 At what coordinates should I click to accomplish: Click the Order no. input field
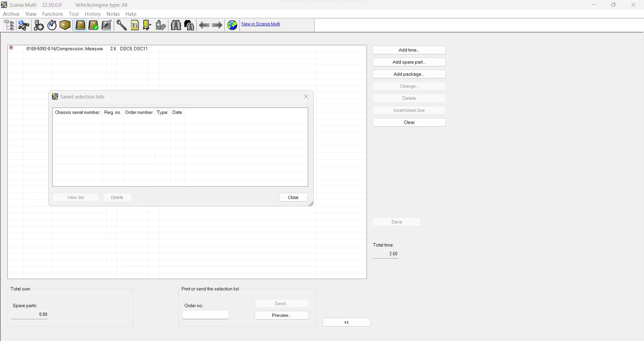(205, 315)
